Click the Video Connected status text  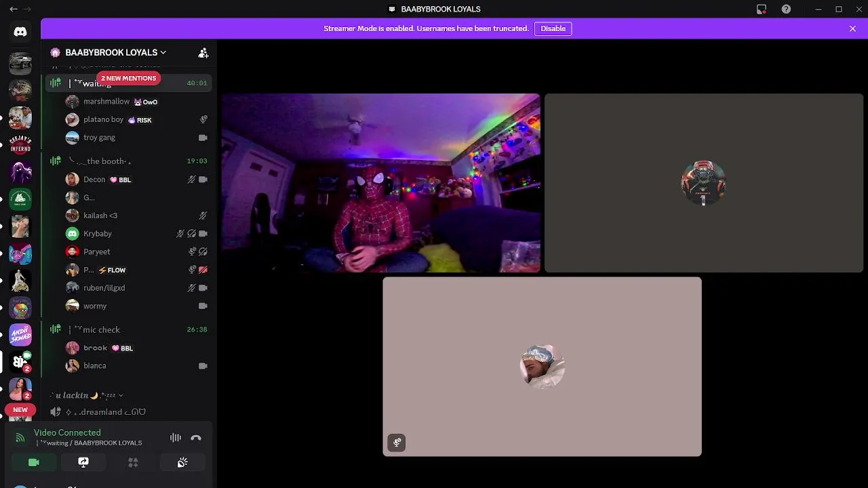click(67, 432)
